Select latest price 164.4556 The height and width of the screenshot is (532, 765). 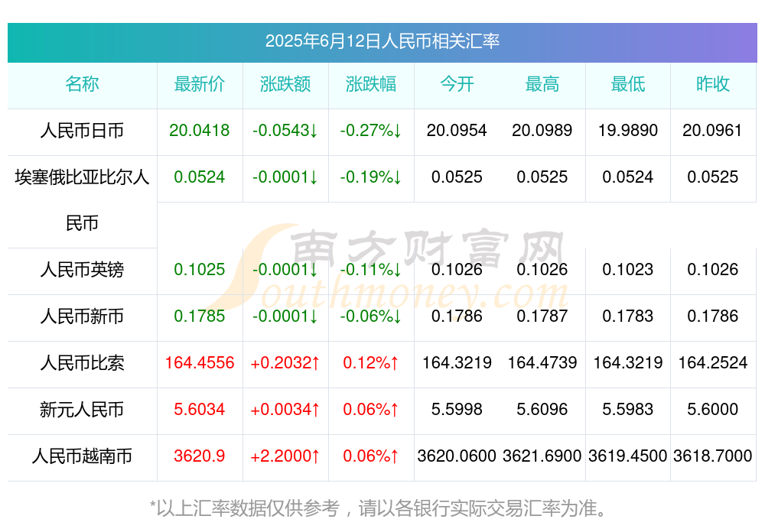pyautogui.click(x=200, y=363)
